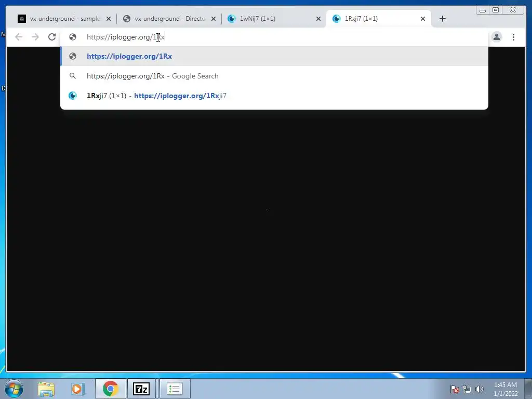
Task: Choose the https://iplogger.org/1Rx URL suggestion
Action: 274,56
